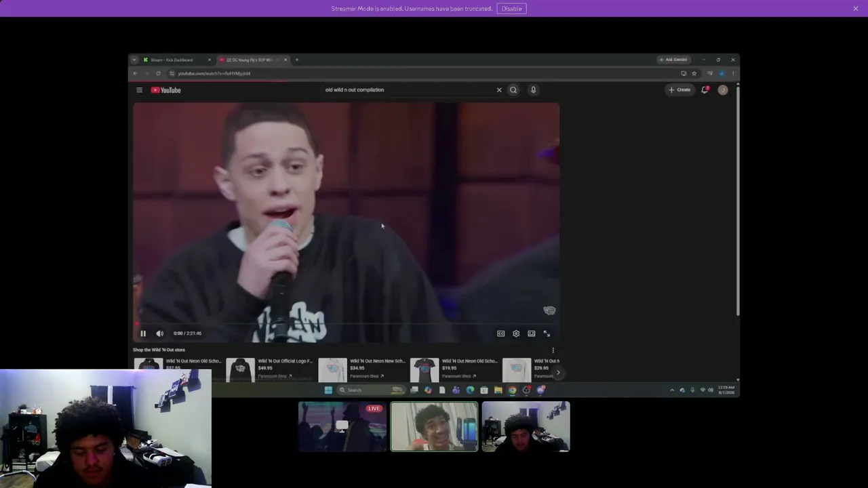The width and height of the screenshot is (868, 488).
Task: Open the YouTube guide hamburger menu
Action: click(139, 90)
